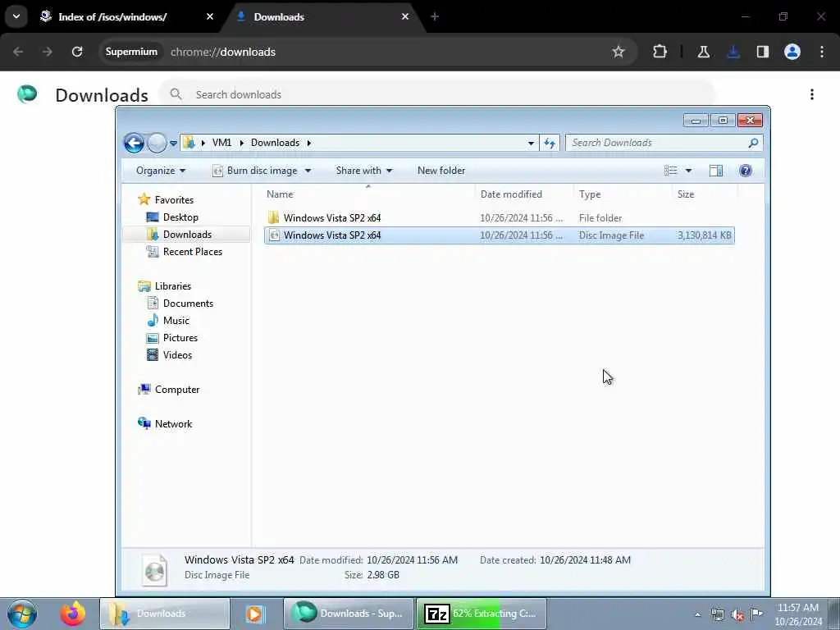Select Network in navigation pane

(x=173, y=424)
